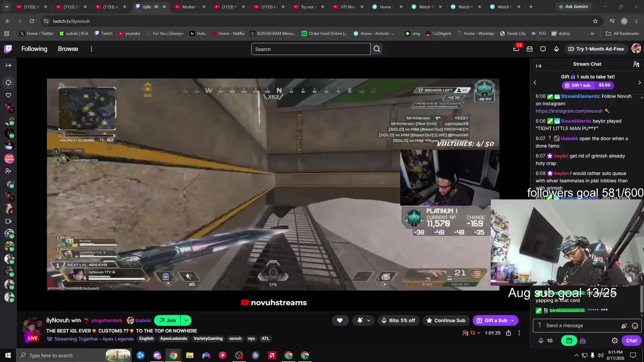Image resolution: width=644 pixels, height=362 pixels.
Task: Click the heart followed channels sidebar icon
Action: coord(9,95)
